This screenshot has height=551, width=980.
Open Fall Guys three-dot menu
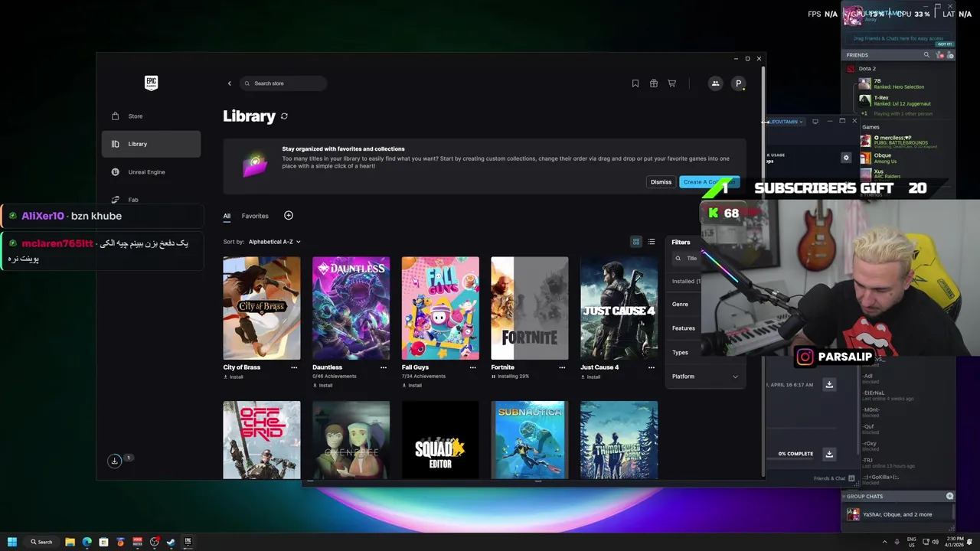(x=472, y=367)
